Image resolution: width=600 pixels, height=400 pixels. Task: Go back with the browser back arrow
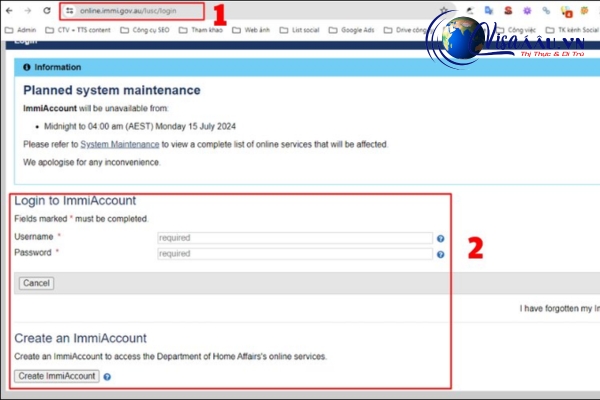coord(9,11)
